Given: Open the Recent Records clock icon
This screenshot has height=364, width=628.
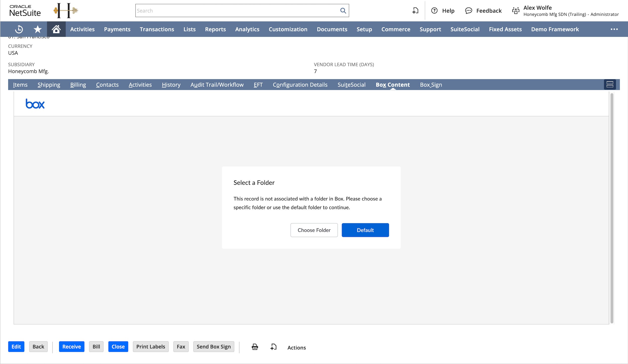Looking at the screenshot, I should (19, 29).
